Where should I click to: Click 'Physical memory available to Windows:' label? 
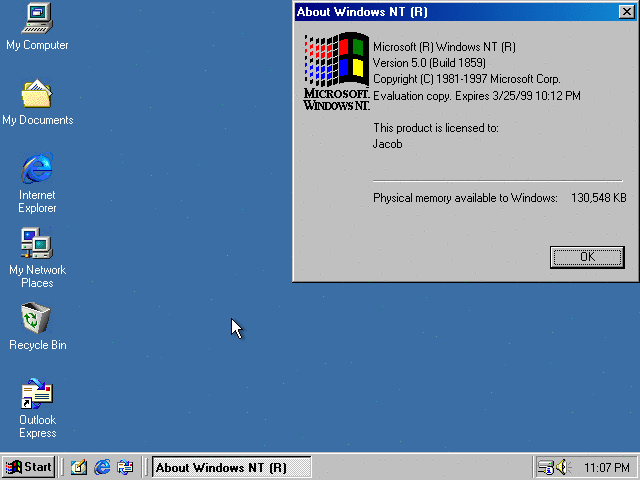click(465, 198)
